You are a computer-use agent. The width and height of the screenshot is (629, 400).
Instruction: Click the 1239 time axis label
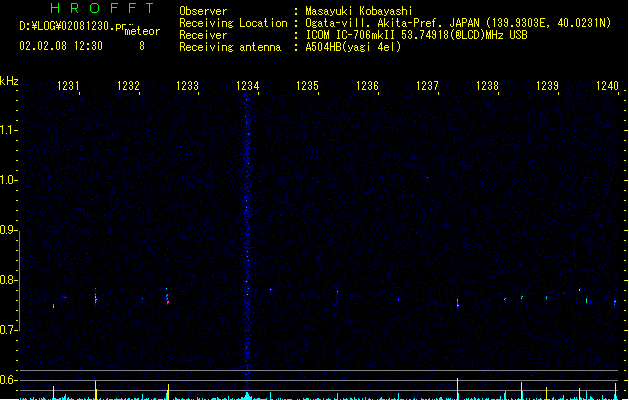click(548, 86)
